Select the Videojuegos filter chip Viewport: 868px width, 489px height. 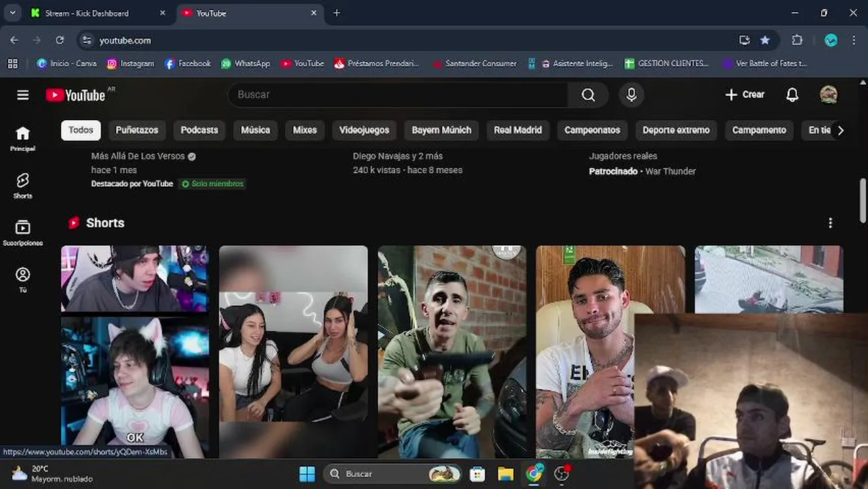(364, 130)
